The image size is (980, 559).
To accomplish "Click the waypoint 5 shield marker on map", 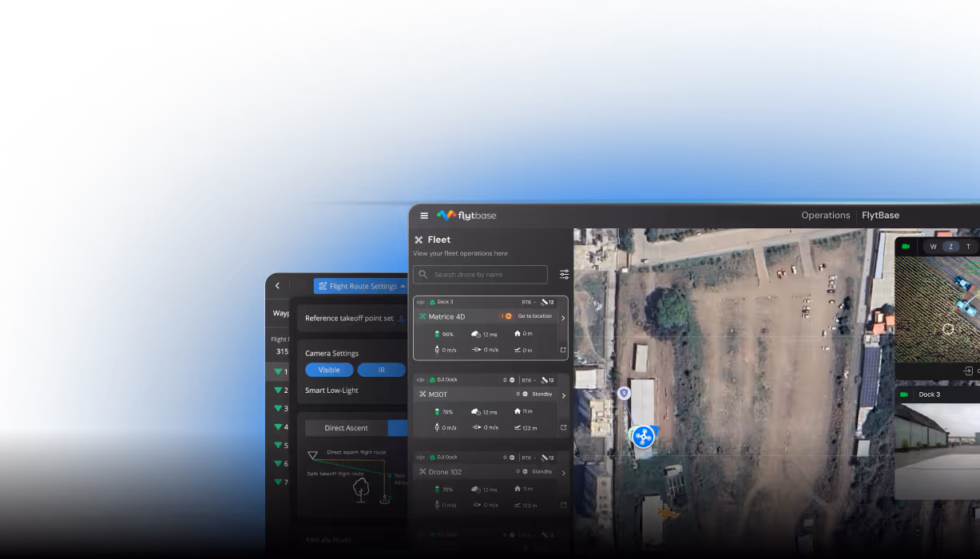I will click(624, 393).
